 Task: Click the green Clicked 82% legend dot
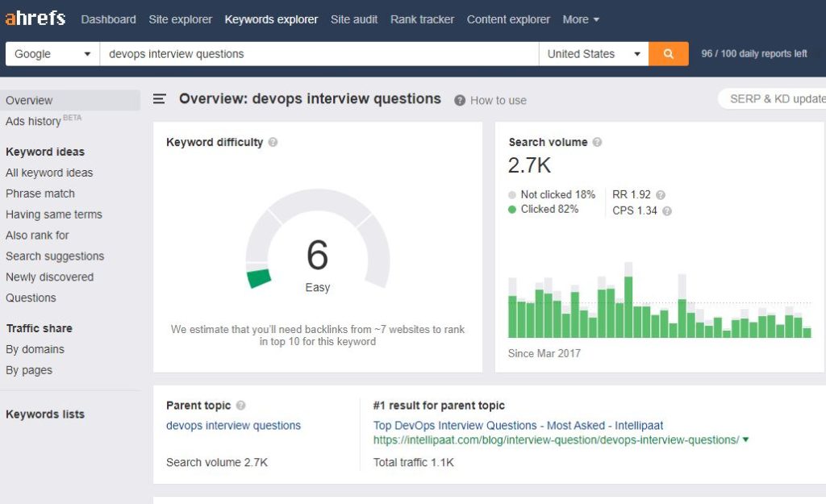(511, 210)
